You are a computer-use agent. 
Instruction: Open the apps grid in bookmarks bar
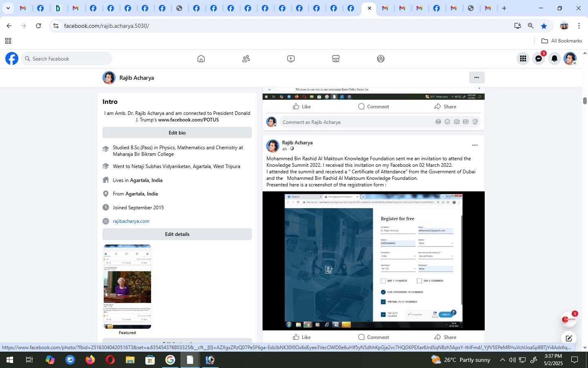(x=8, y=41)
